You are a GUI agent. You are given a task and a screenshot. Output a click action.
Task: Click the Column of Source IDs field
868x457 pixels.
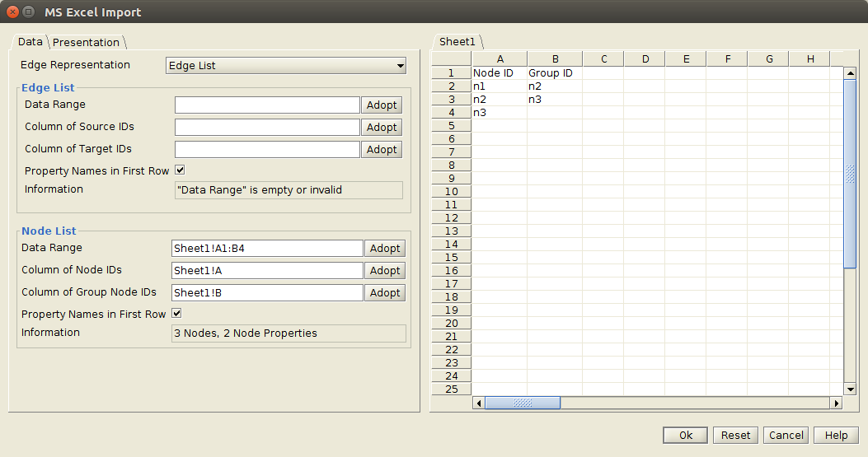(x=267, y=128)
